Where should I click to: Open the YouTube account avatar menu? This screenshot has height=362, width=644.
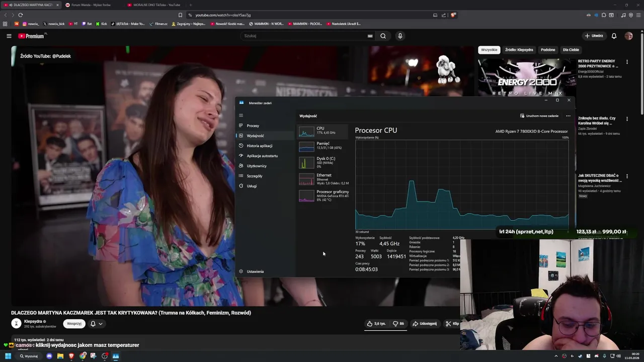[628, 36]
